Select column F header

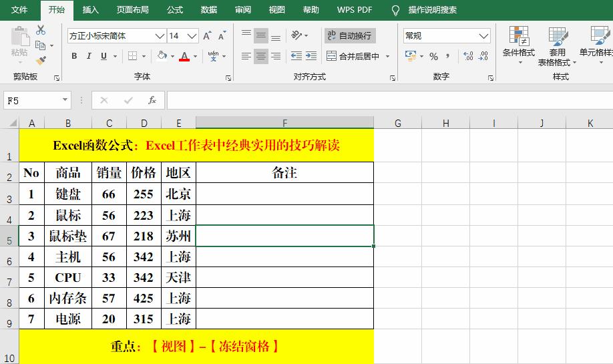pos(284,123)
